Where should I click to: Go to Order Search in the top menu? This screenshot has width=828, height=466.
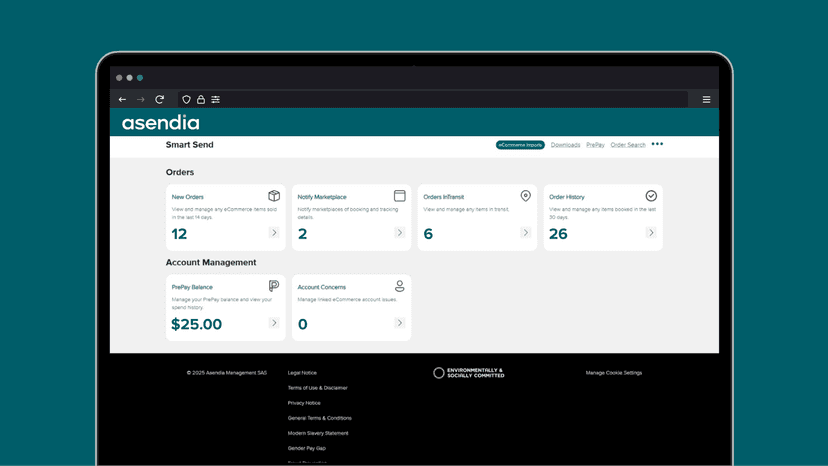tap(628, 145)
